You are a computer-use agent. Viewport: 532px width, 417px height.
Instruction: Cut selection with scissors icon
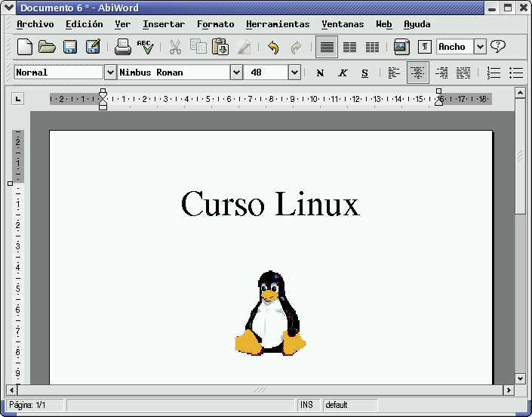click(x=175, y=47)
